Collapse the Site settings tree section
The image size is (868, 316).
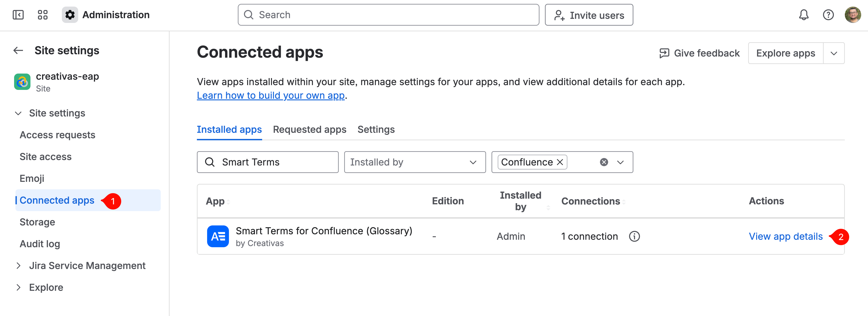pos(19,114)
